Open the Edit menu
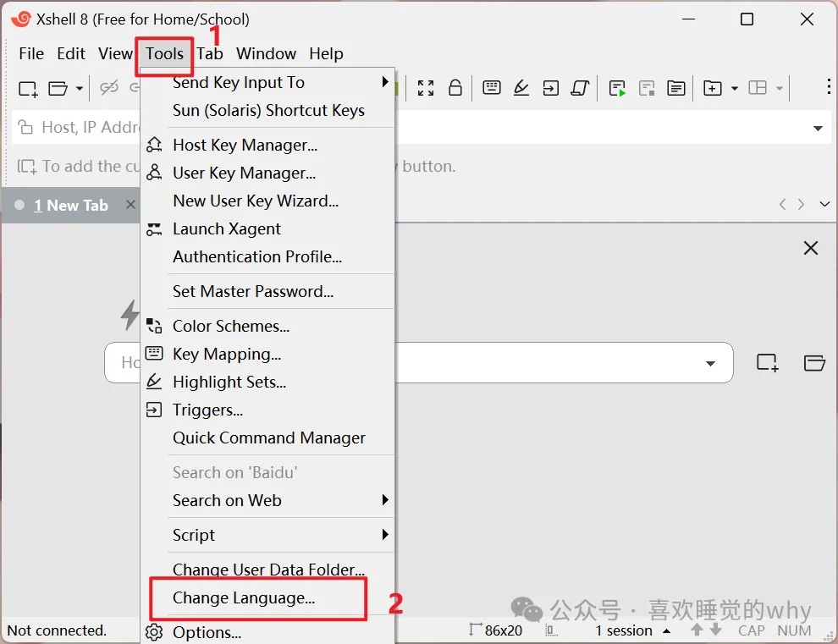This screenshot has height=644, width=838. click(x=71, y=53)
